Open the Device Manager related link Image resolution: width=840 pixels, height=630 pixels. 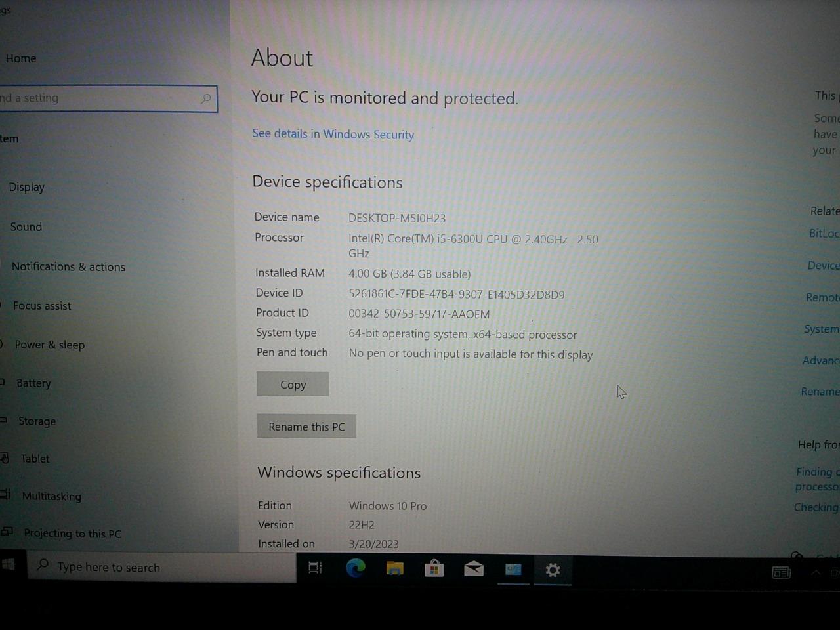(824, 265)
